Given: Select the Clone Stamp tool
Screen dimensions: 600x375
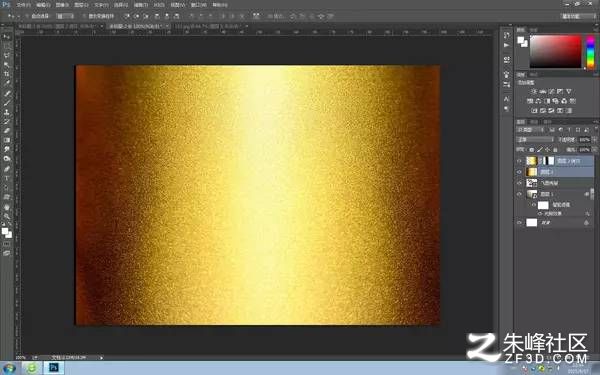Looking at the screenshot, I should [x=7, y=112].
